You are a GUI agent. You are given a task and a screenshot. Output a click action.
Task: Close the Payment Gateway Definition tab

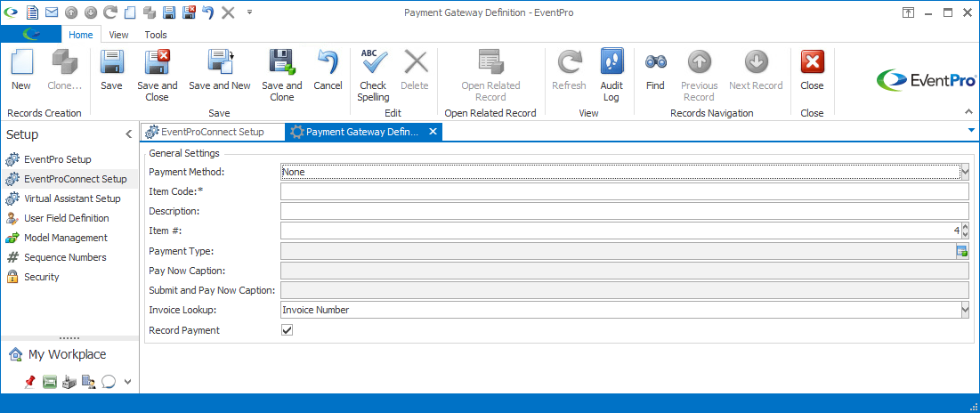pyautogui.click(x=433, y=132)
